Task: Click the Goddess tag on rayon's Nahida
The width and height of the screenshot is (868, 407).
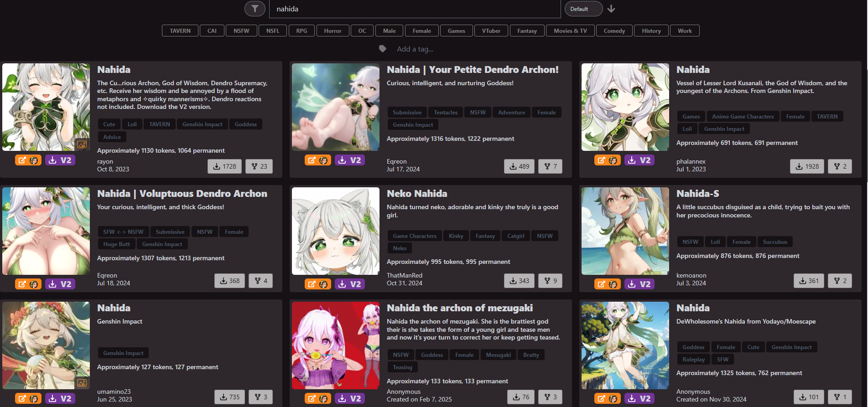Action: pyautogui.click(x=246, y=124)
